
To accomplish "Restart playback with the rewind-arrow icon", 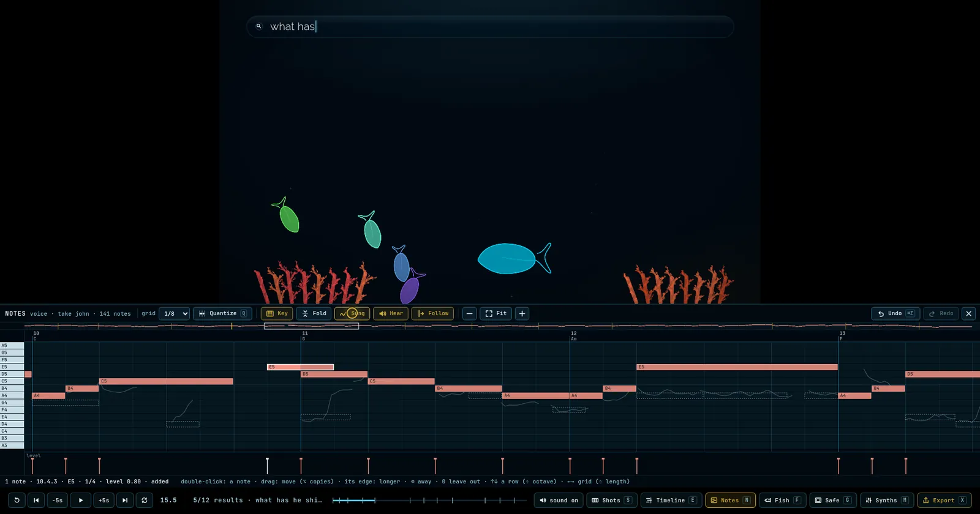I will pos(17,500).
